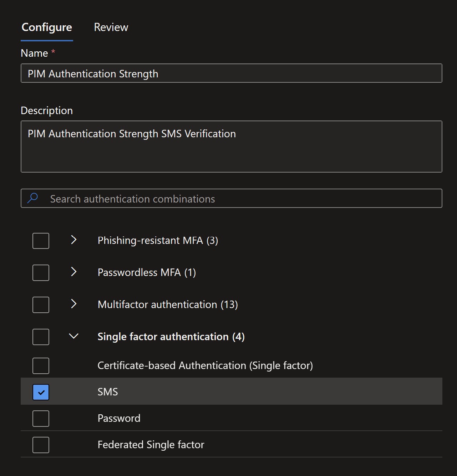457x476 pixels.
Task: Expand the Phishing-resistant MFA group
Action: tap(73, 240)
